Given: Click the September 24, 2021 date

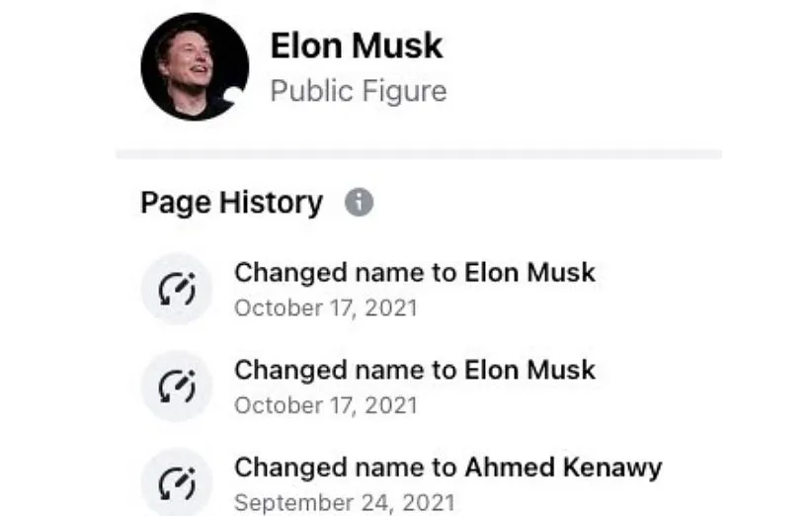Looking at the screenshot, I should point(344,501).
